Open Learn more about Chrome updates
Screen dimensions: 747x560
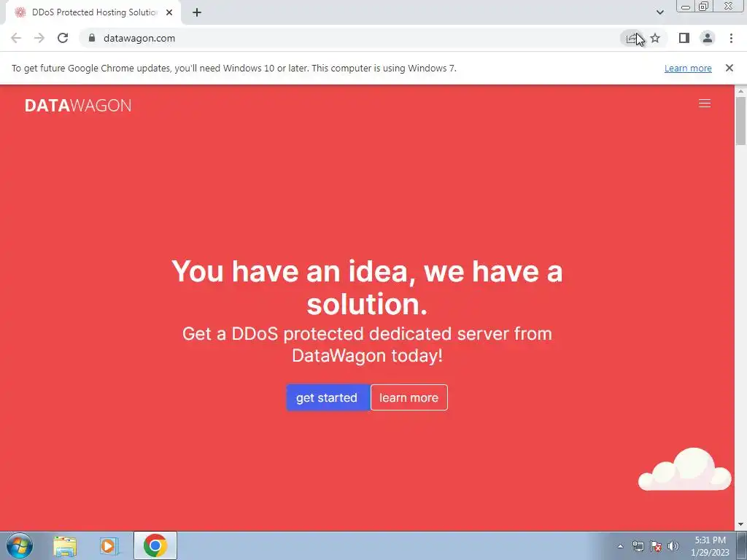(688, 68)
